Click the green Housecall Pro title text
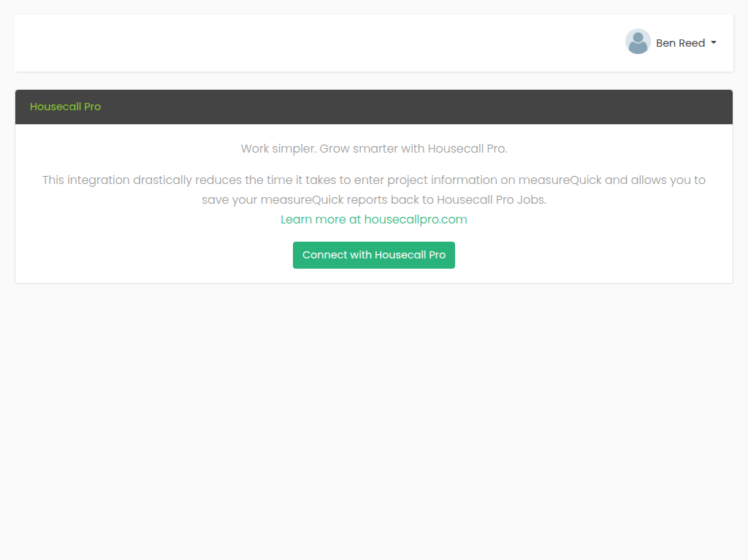The width and height of the screenshot is (748, 560). [x=65, y=107]
